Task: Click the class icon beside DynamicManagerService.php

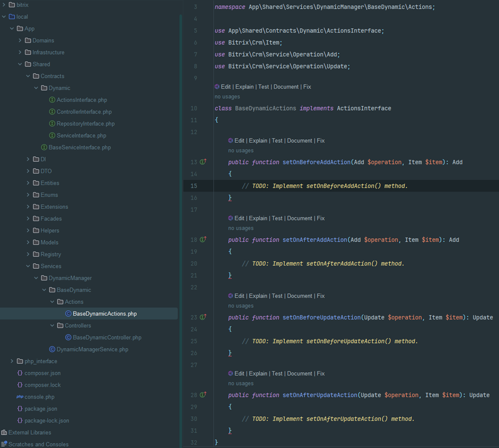Action: coord(52,349)
